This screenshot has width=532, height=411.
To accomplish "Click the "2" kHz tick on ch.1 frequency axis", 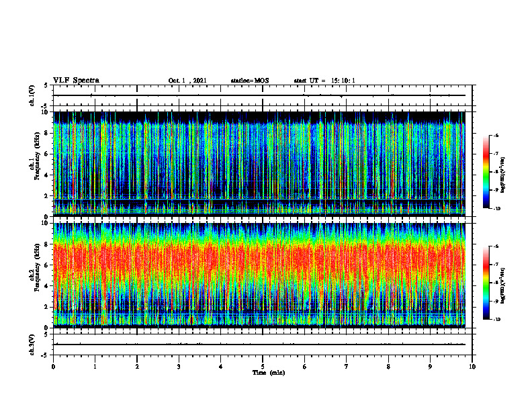I will click(47, 195).
